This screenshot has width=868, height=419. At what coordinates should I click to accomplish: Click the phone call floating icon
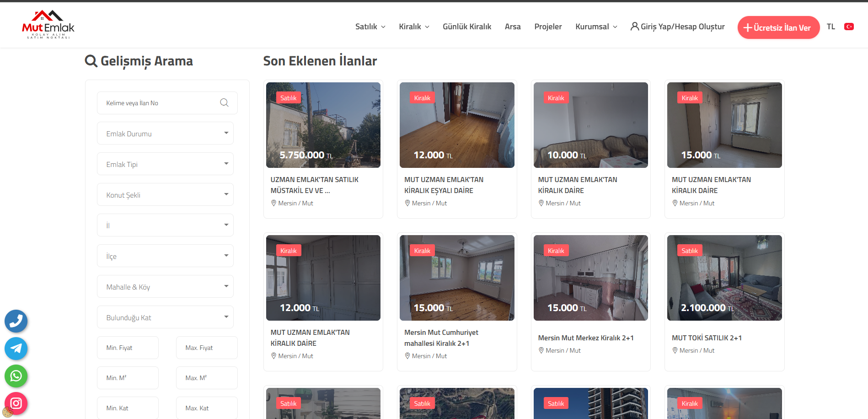click(16, 321)
